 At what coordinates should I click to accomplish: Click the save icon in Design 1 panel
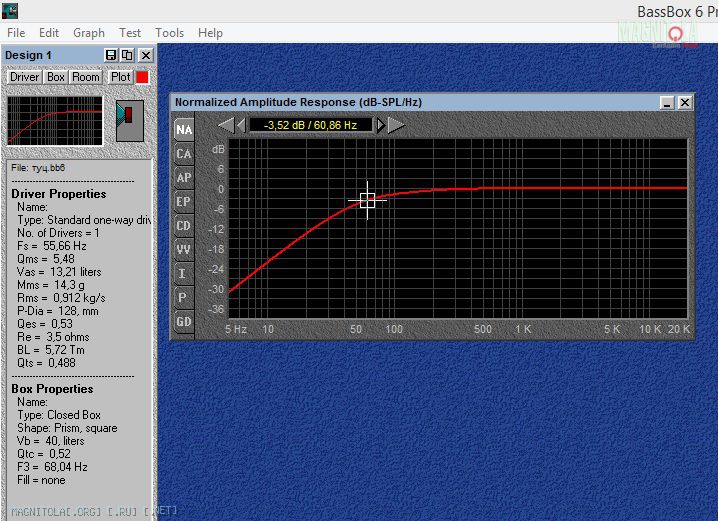pos(111,55)
